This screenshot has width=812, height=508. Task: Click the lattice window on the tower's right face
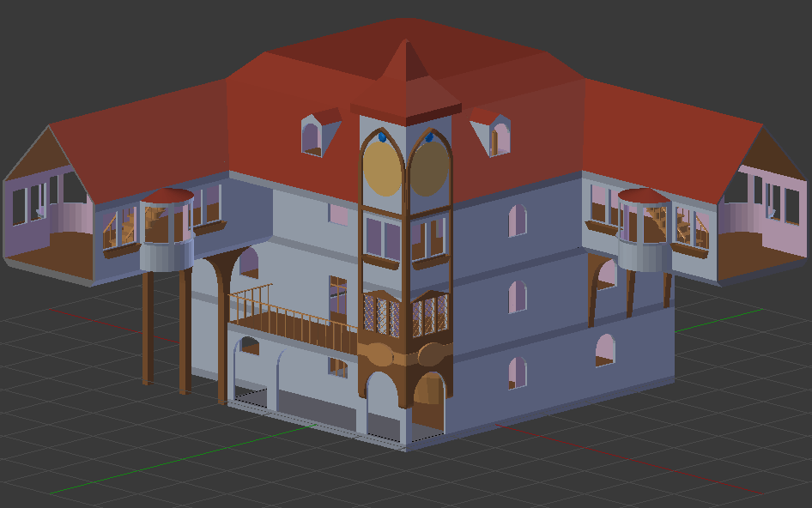pyautogui.click(x=430, y=314)
